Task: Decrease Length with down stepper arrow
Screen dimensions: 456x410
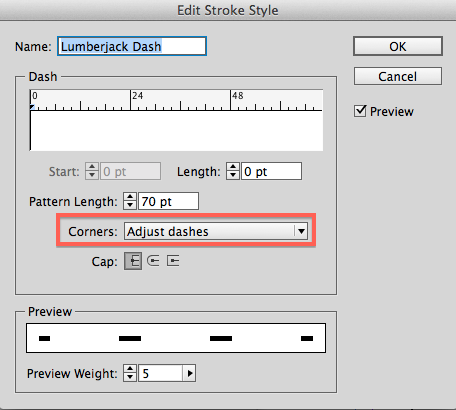Action: [233, 175]
